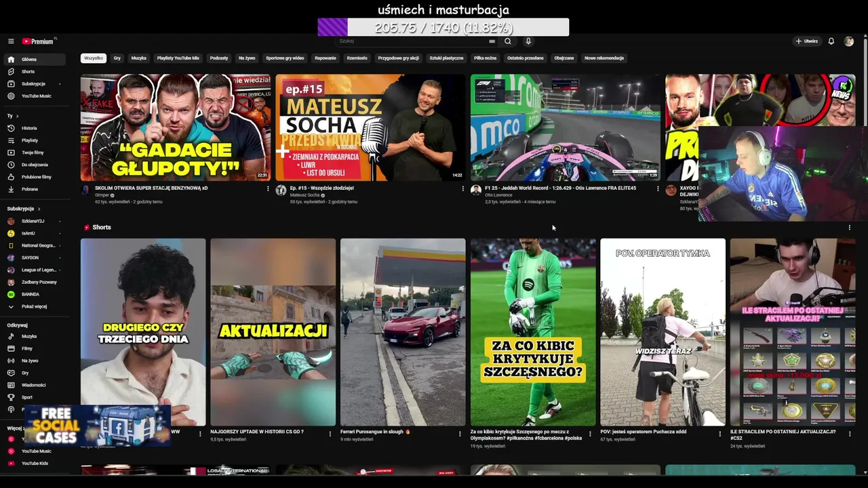Open Twoje filmy in sidebar

[x=34, y=152]
